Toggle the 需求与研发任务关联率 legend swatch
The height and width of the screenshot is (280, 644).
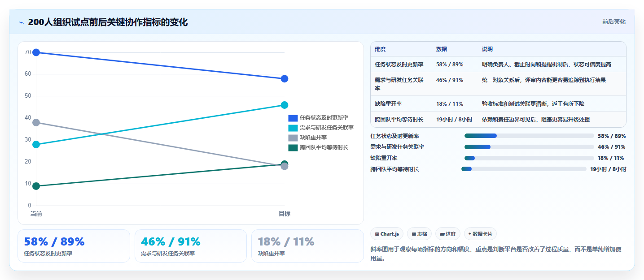[x=293, y=128]
